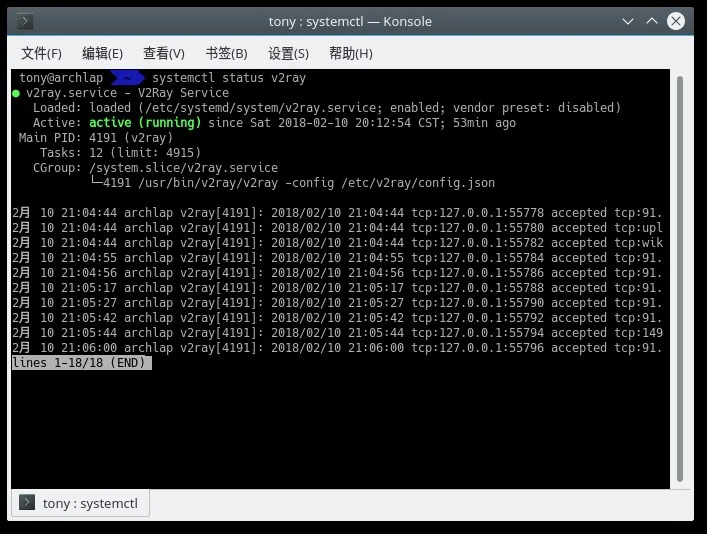Click the log line with port 55778
707x534 pixels.
337,212
